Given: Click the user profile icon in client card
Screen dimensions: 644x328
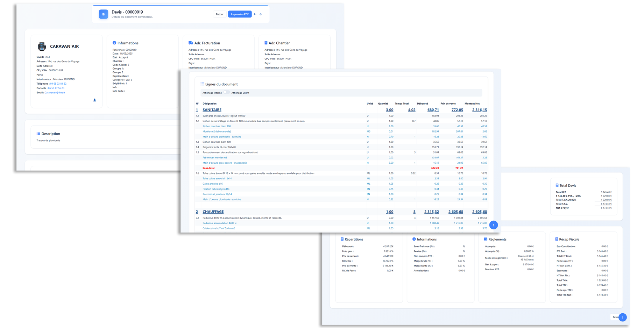Looking at the screenshot, I should pyautogui.click(x=94, y=100).
